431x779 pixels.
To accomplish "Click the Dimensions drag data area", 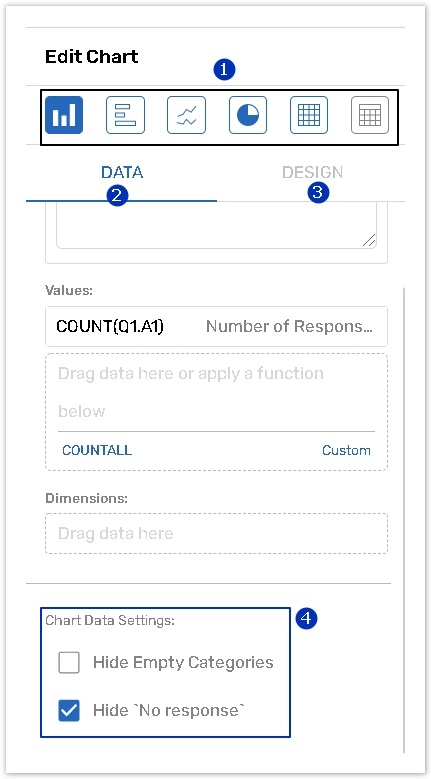I will 216,534.
